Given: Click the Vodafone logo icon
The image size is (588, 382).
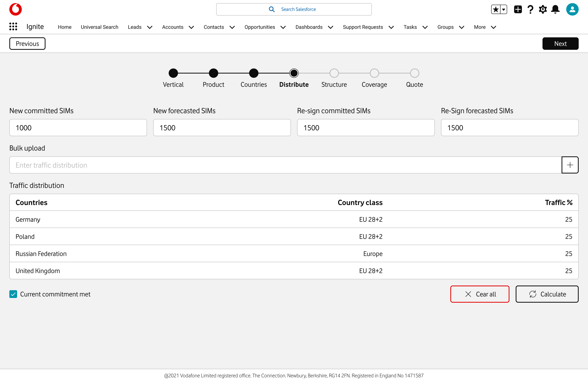Looking at the screenshot, I should point(15,9).
